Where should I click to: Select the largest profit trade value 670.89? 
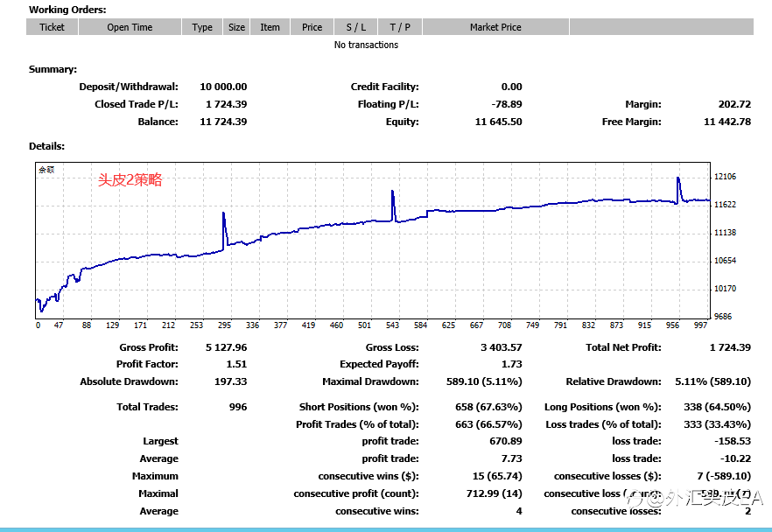(506, 442)
